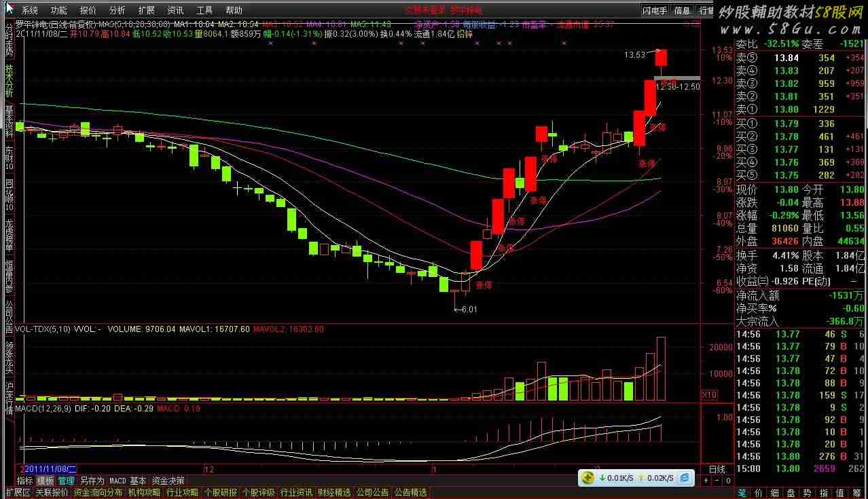Open the 领涨龙头 side tab

coord(9,357)
